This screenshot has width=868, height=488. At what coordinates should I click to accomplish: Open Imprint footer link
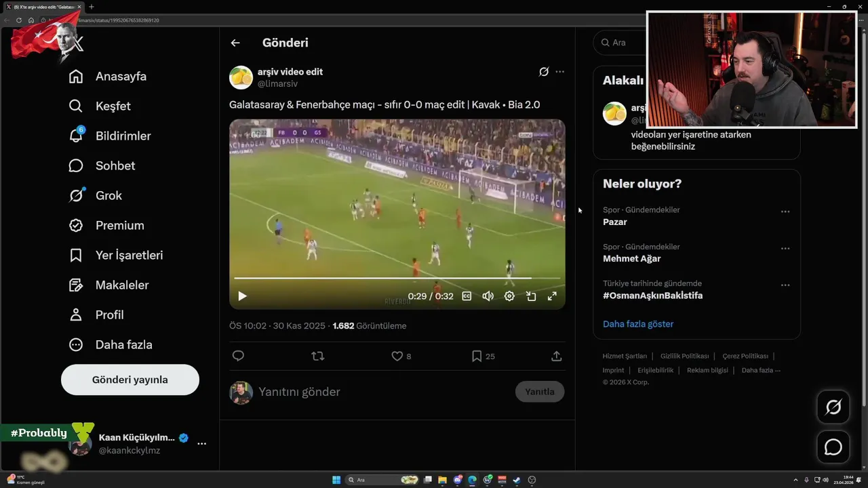pyautogui.click(x=614, y=370)
